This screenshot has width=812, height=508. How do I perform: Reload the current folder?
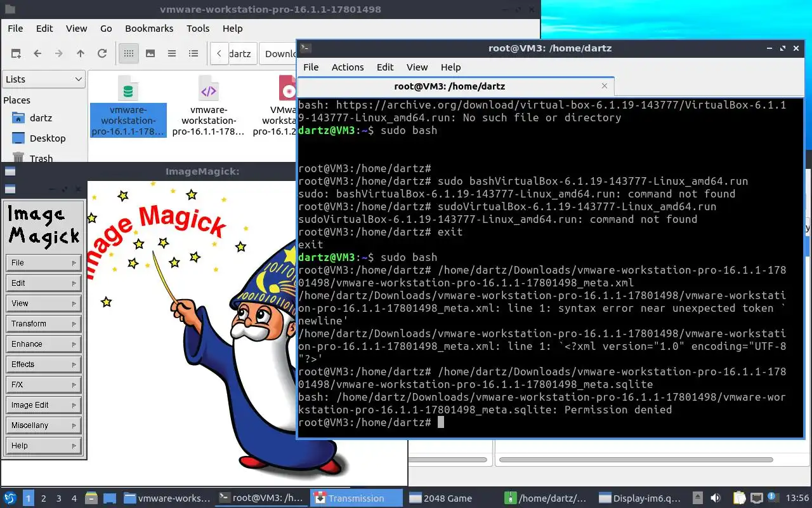102,54
